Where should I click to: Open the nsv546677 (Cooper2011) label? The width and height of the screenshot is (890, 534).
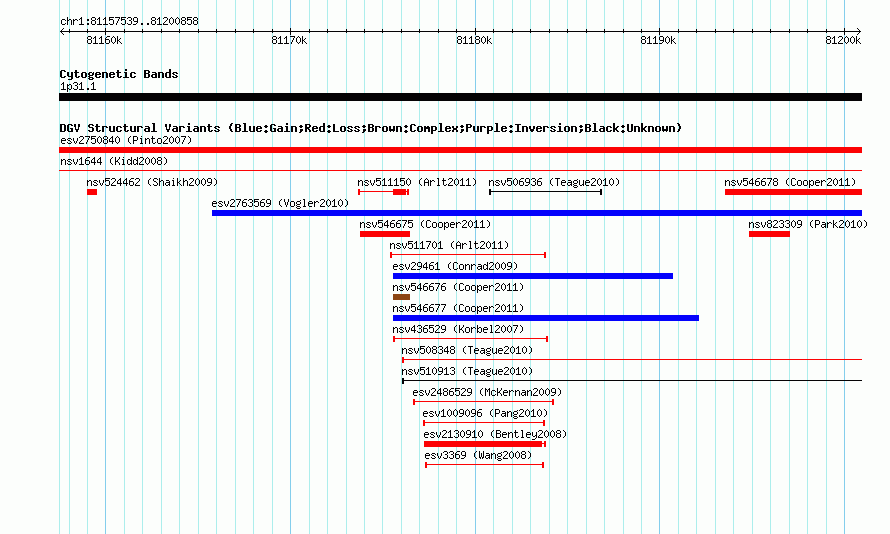(458, 308)
